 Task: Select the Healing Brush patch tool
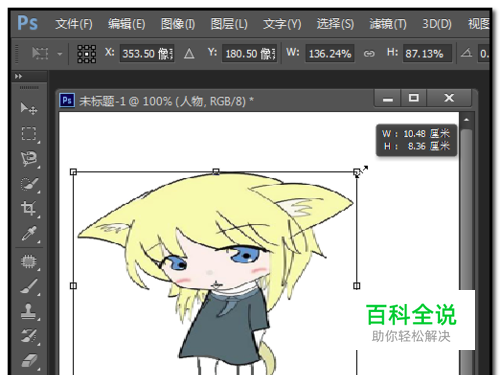click(29, 261)
